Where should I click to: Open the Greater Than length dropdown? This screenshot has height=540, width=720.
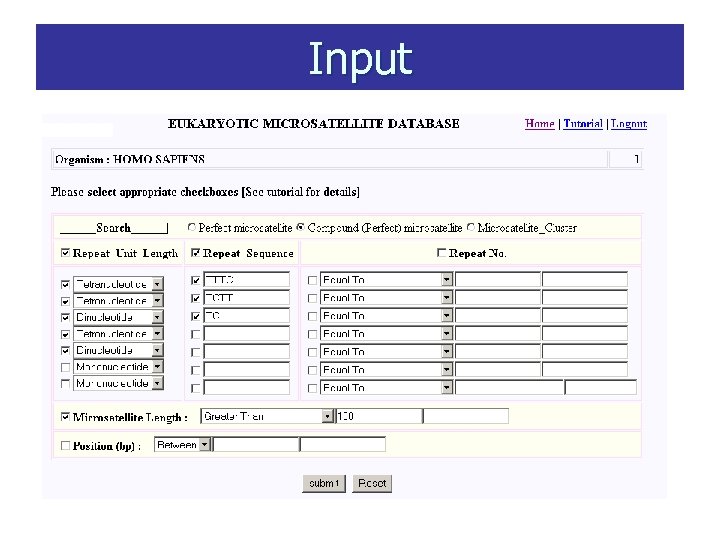click(x=267, y=416)
